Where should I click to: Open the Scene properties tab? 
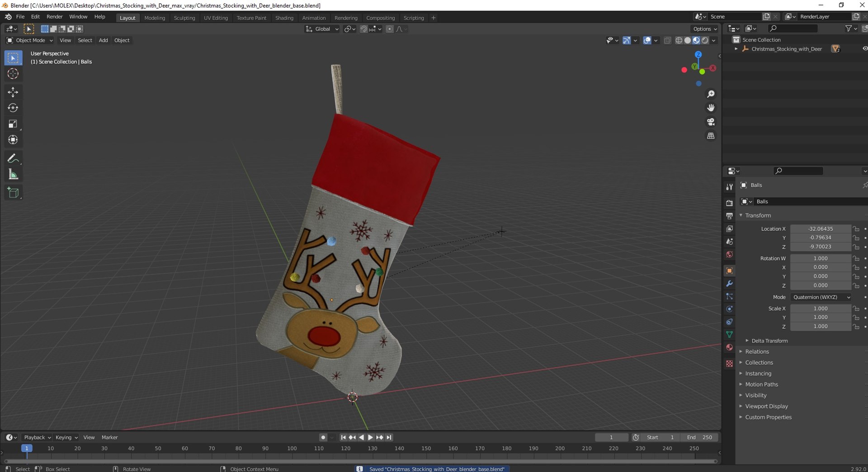click(x=729, y=242)
